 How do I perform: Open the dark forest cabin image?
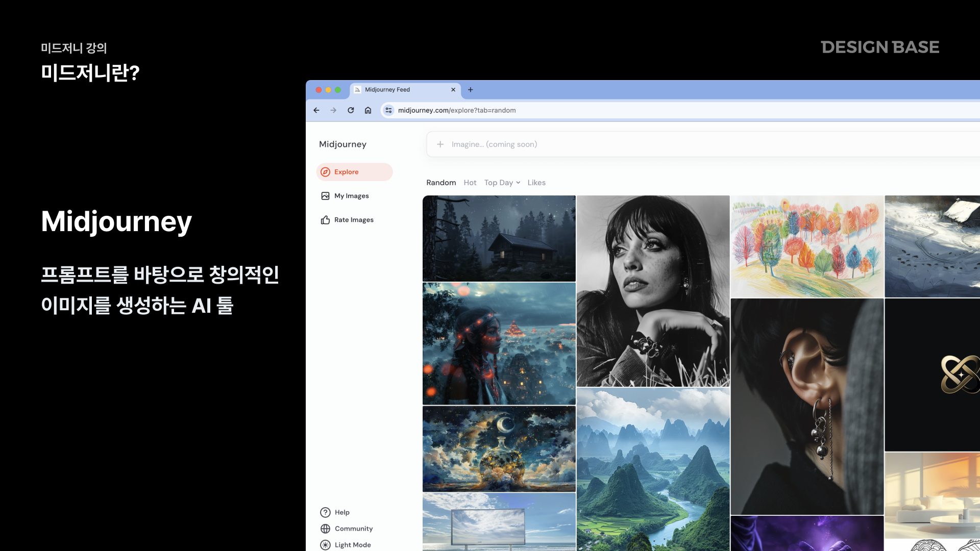click(x=499, y=238)
